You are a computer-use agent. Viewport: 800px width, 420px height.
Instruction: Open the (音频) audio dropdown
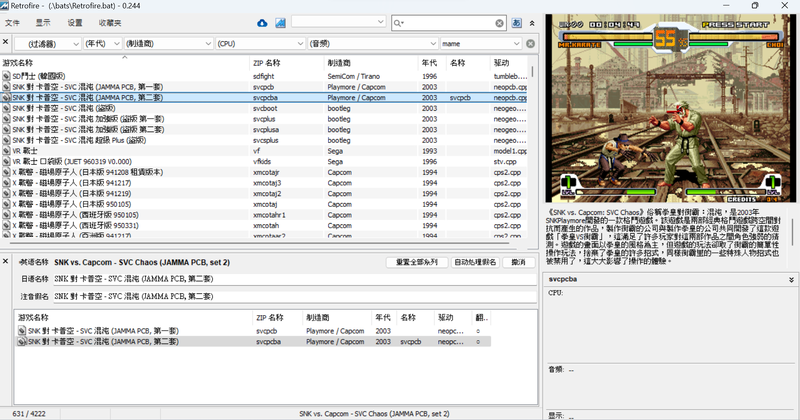pyautogui.click(x=373, y=44)
